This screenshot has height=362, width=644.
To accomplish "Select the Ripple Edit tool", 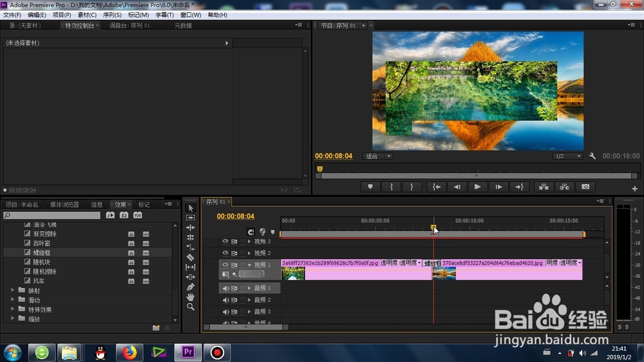I will (190, 227).
